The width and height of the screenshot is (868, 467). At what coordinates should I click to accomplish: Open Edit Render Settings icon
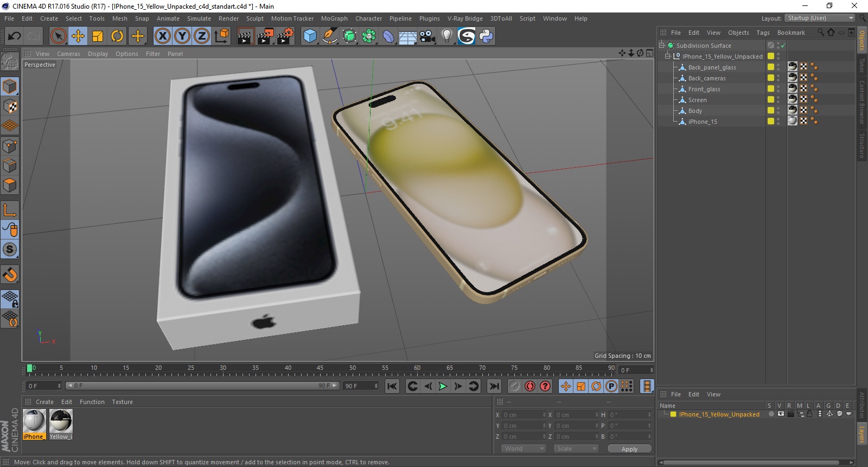click(x=285, y=36)
